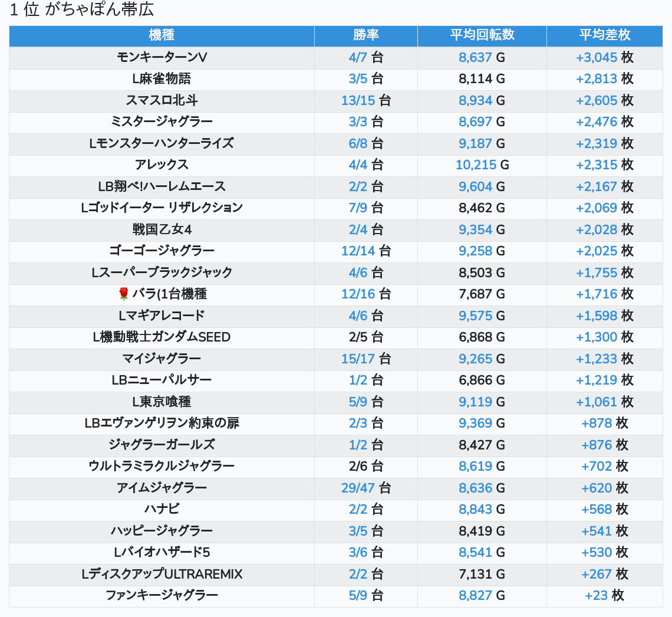Click the 6,868 G spins value
The width and height of the screenshot is (672, 617).
coord(482,337)
